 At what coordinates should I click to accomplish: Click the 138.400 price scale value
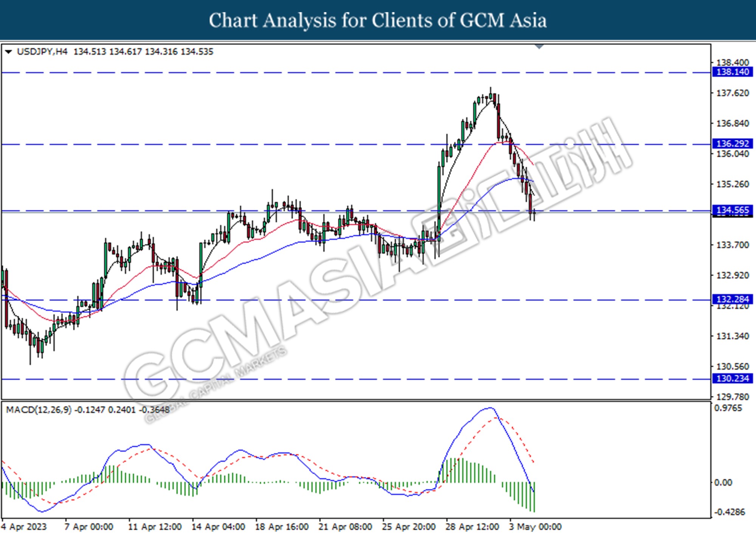pos(733,63)
